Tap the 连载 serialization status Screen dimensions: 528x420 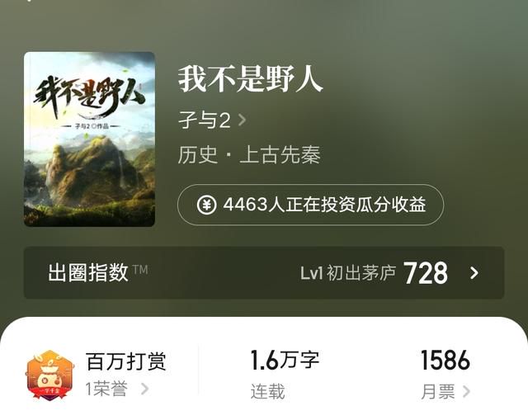click(267, 391)
